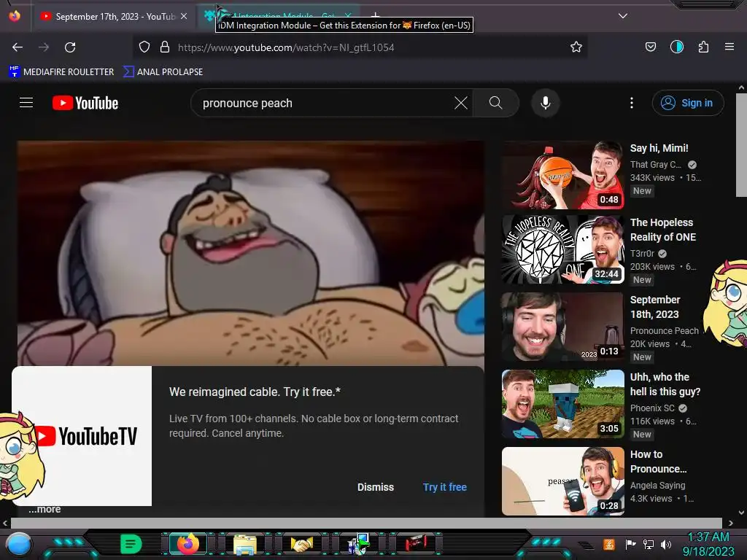Open the tracking protection shield icon
The width and height of the screenshot is (747, 560).
click(x=144, y=47)
